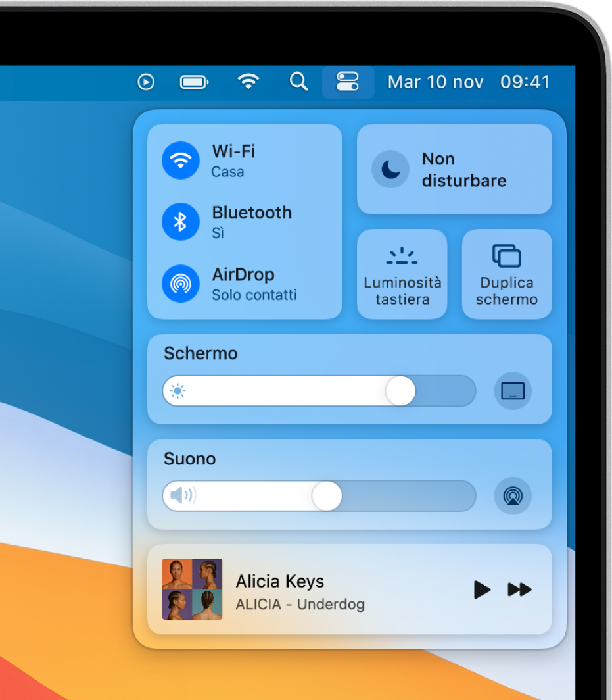Click the date Mar 10 nov in menu bar
The width and height of the screenshot is (612, 700).
pyautogui.click(x=435, y=82)
